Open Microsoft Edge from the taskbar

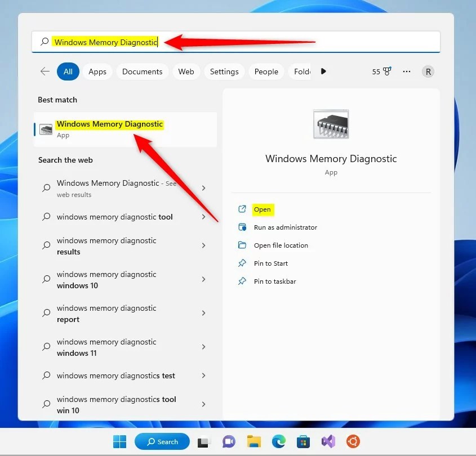[278, 441]
